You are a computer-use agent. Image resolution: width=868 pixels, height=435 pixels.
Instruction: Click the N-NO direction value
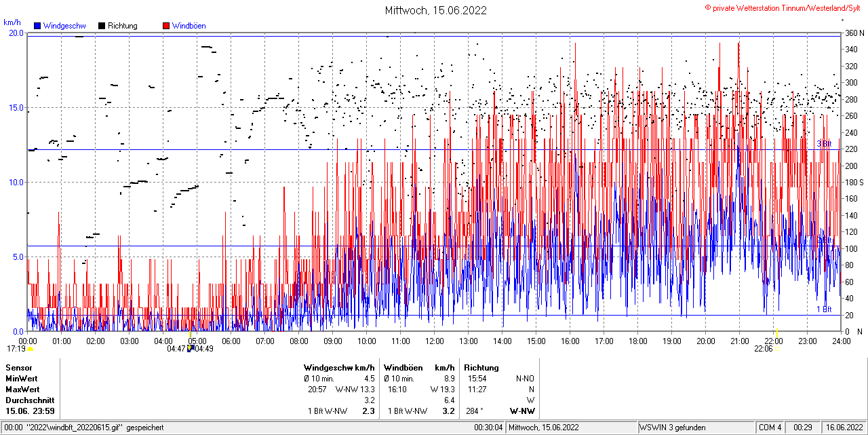coord(525,379)
